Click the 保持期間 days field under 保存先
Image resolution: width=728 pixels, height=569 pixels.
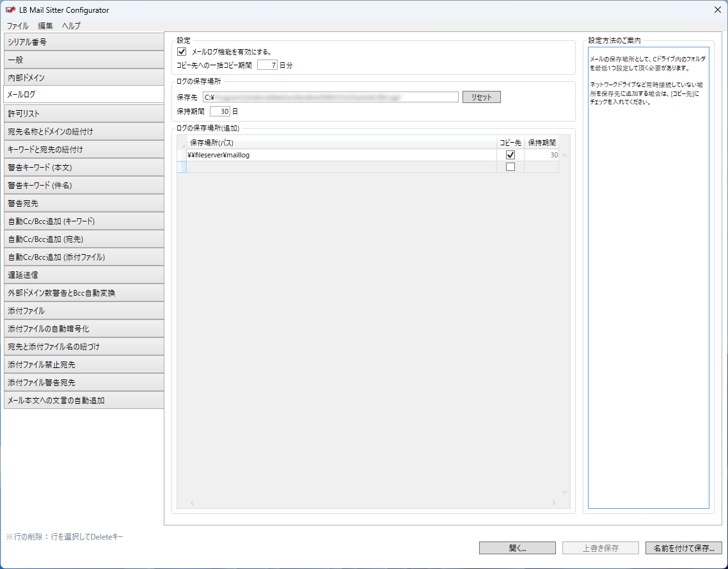point(220,111)
